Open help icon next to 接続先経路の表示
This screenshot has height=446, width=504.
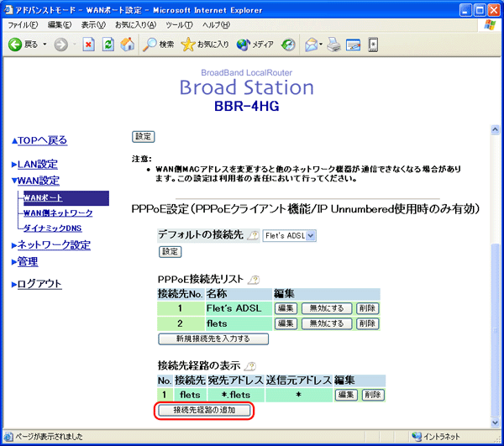(250, 365)
